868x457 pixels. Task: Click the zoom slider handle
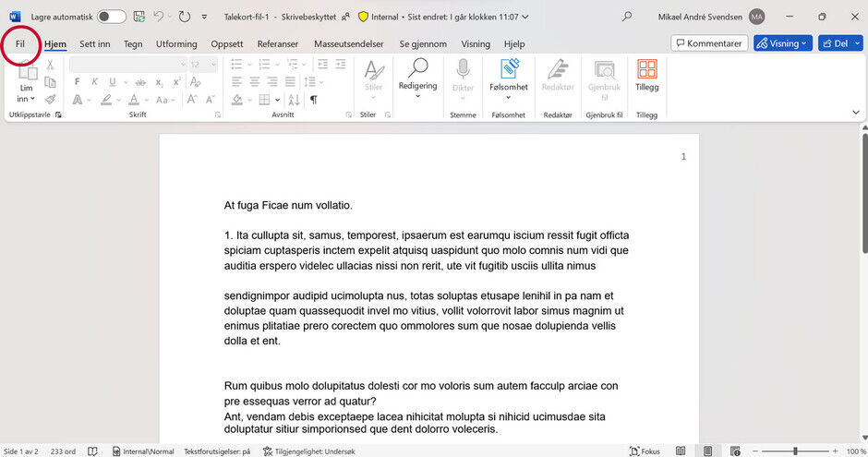point(795,451)
